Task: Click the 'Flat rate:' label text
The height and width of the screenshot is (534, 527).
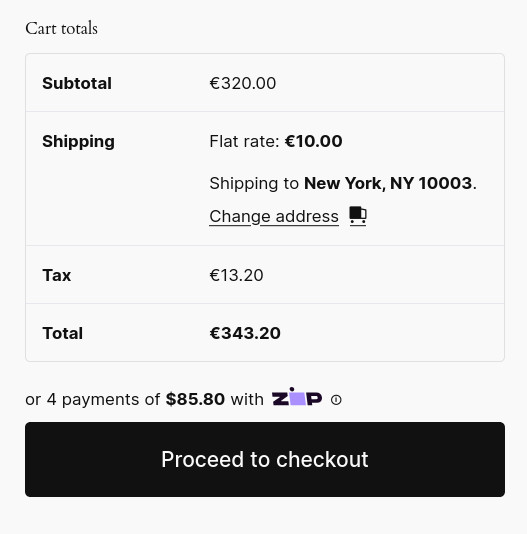Action: point(244,141)
